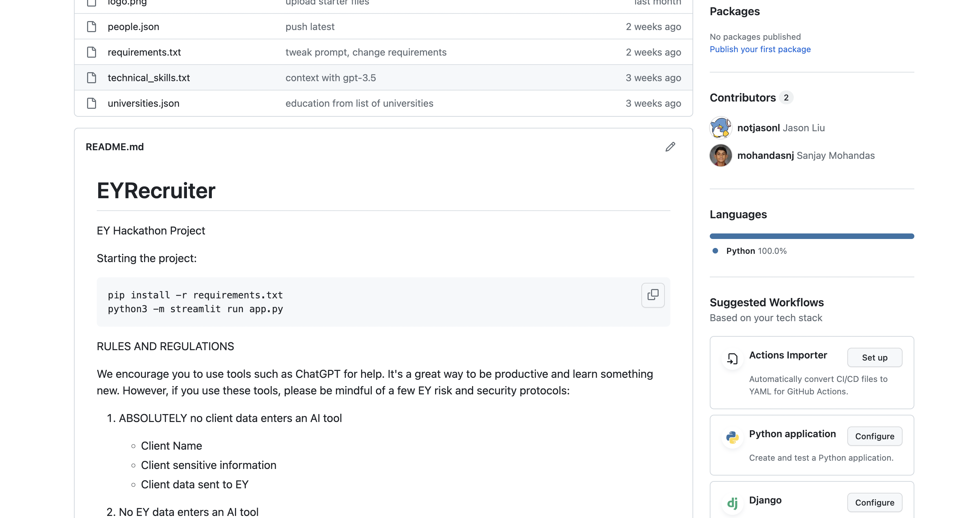Open the 'tweak prompt, change requirements' commit
Screen dimensions: 980x518
(x=366, y=52)
